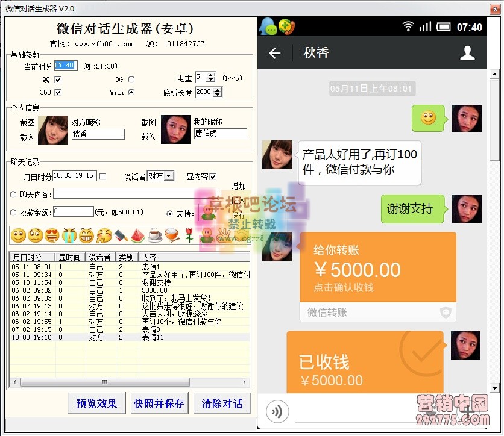Select the 3G radio button
Screen dimensions: 504x436
(x=131, y=80)
